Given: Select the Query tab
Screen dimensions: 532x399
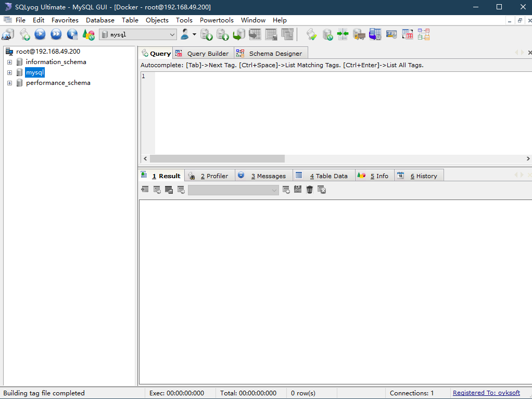Looking at the screenshot, I should 156,53.
